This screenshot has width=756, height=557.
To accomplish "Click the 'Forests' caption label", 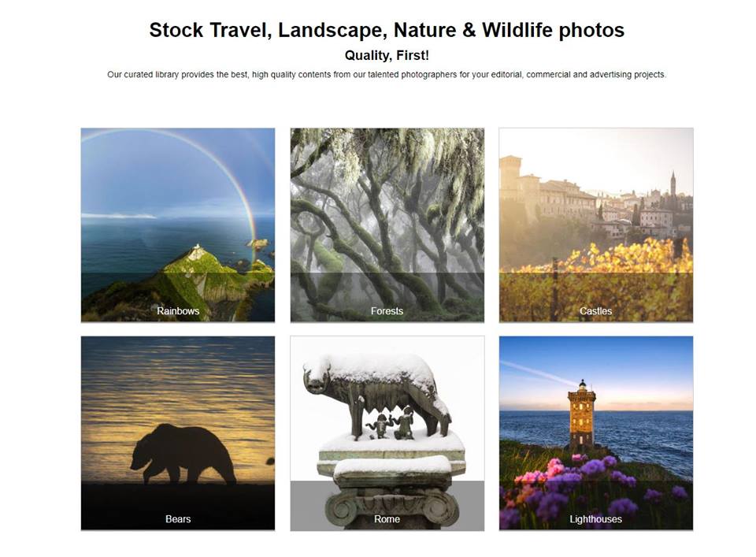I will [387, 311].
